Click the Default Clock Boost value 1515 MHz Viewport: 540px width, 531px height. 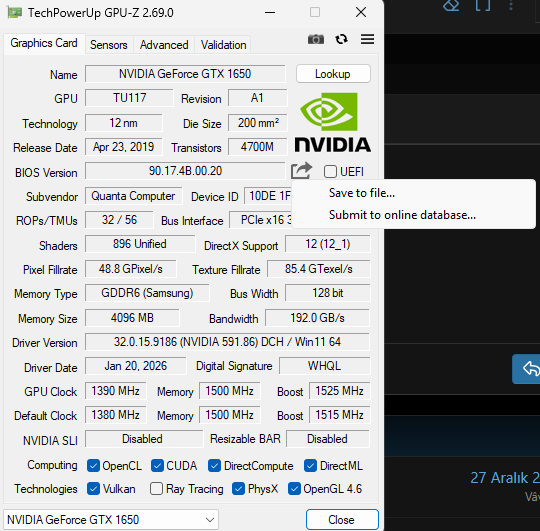pyautogui.click(x=340, y=415)
